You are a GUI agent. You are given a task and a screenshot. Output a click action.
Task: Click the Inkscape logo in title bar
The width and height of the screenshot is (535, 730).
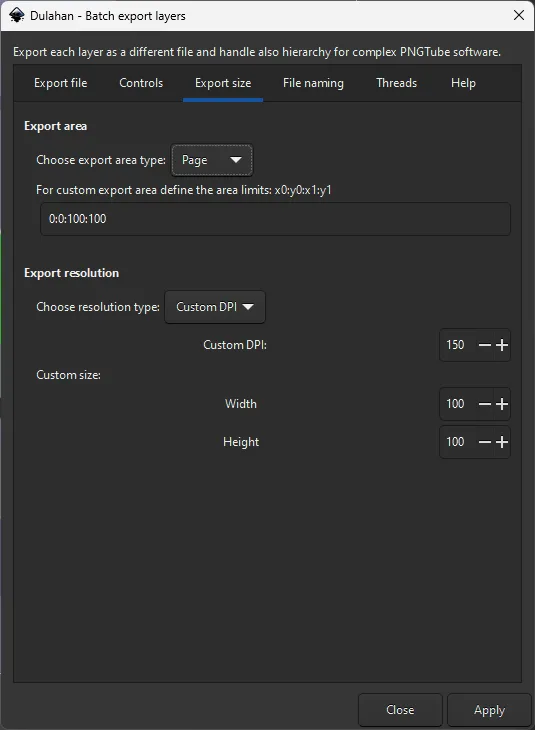click(x=17, y=15)
